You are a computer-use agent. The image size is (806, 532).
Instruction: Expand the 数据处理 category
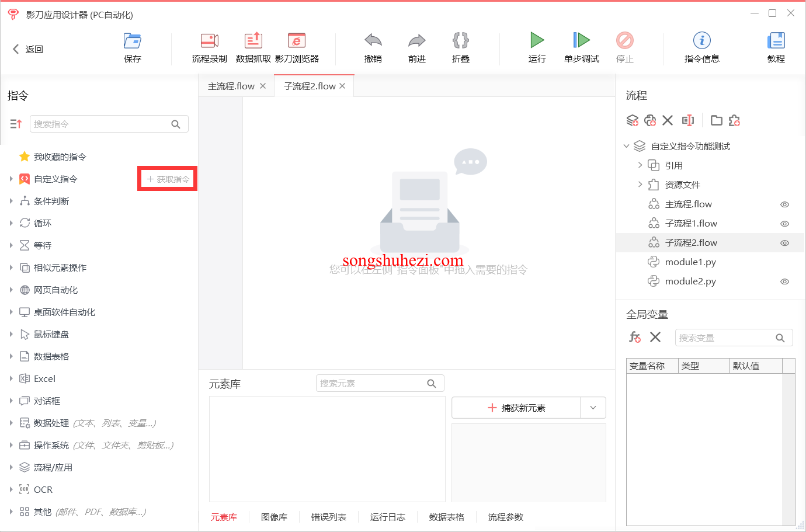(x=11, y=423)
